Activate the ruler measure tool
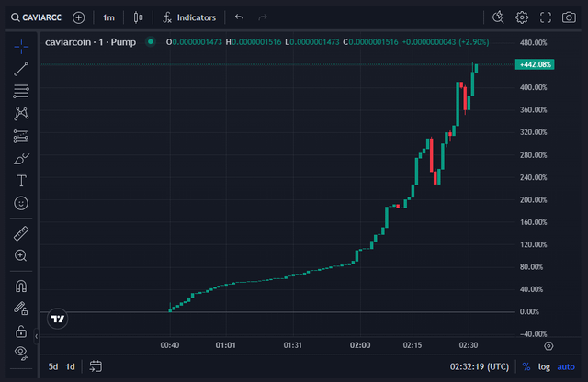 pyautogui.click(x=21, y=233)
